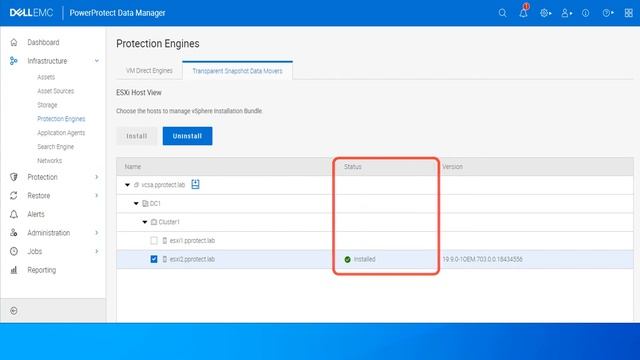Expand the Administration menu chevron
This screenshot has height=360, width=640.
[x=97, y=233]
